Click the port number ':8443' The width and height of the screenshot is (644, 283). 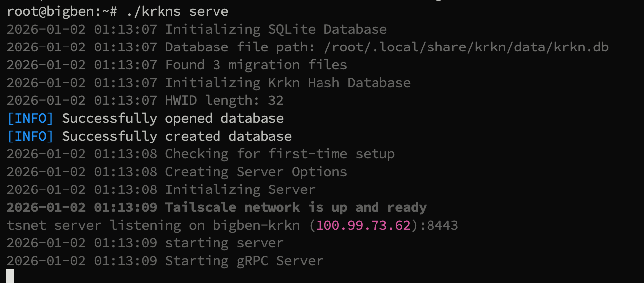point(438,225)
